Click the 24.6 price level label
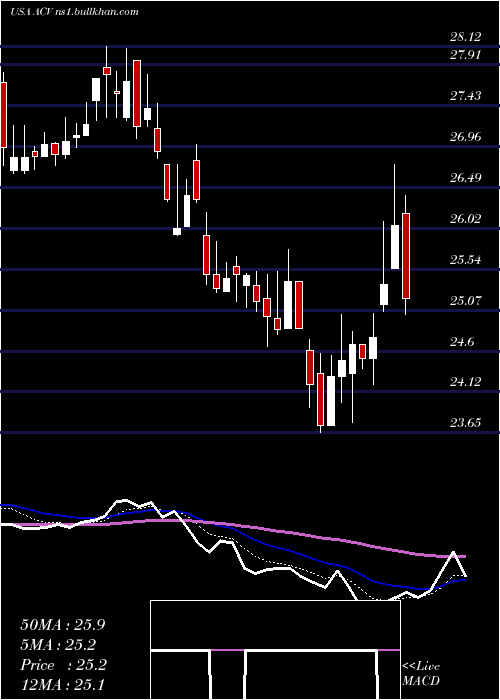The image size is (500, 700). click(462, 342)
